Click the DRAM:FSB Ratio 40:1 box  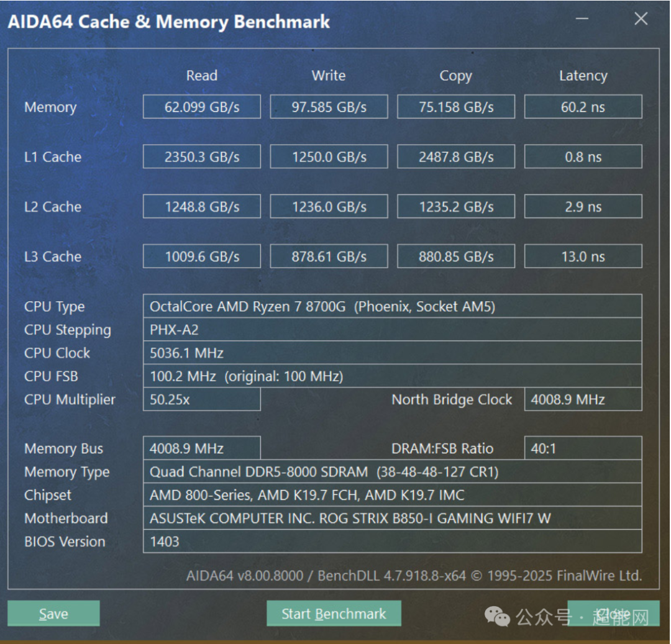[583, 448]
